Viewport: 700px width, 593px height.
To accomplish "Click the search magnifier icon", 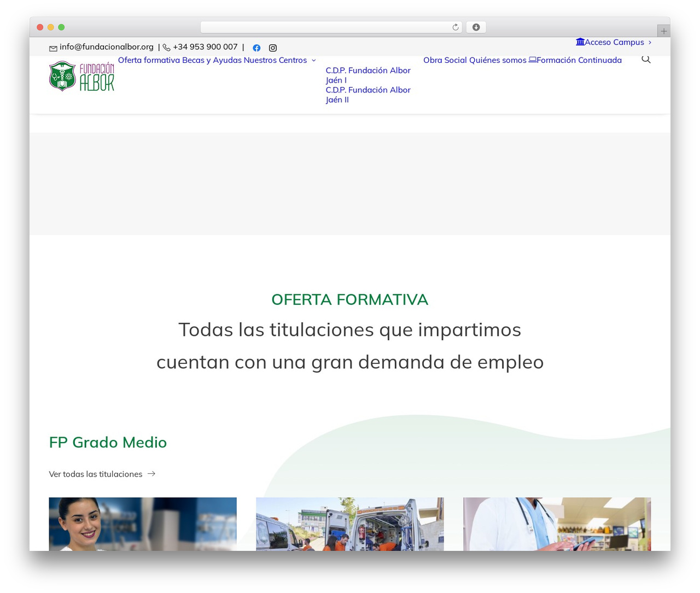I will [x=646, y=60].
